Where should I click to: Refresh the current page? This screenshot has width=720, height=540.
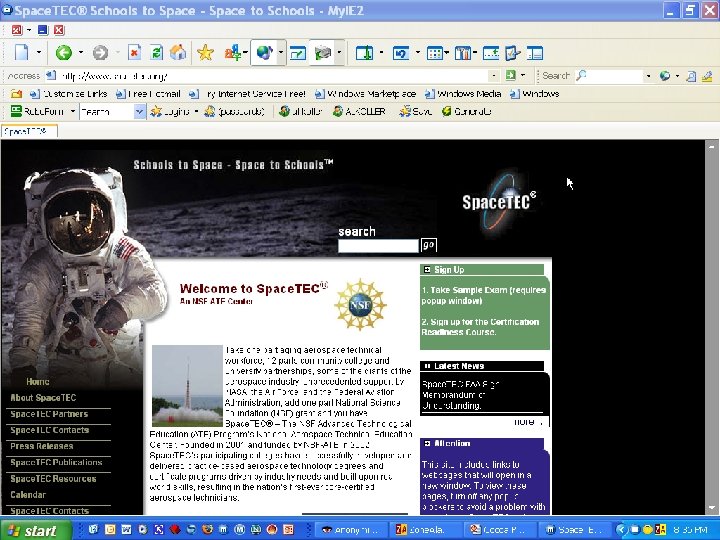tap(157, 53)
